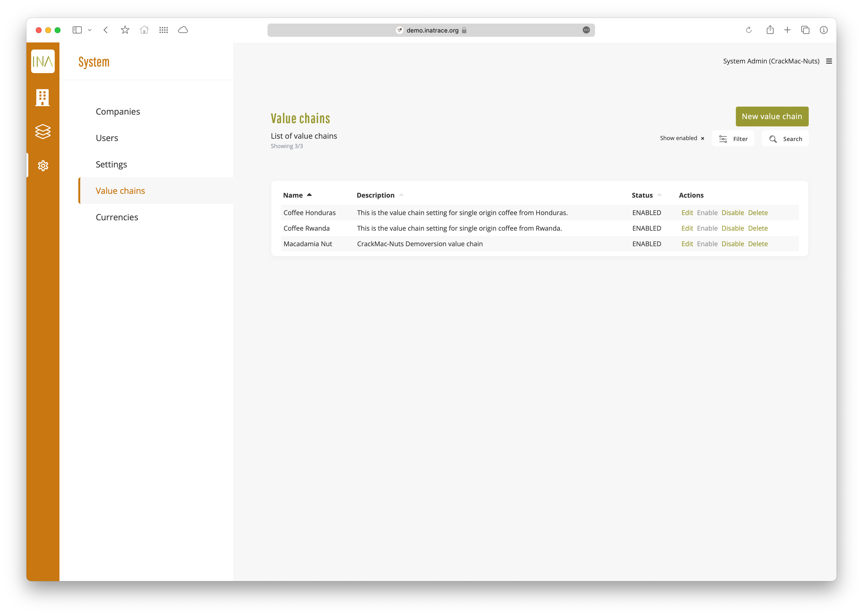Open the Filter options button
The width and height of the screenshot is (863, 616).
coord(733,139)
